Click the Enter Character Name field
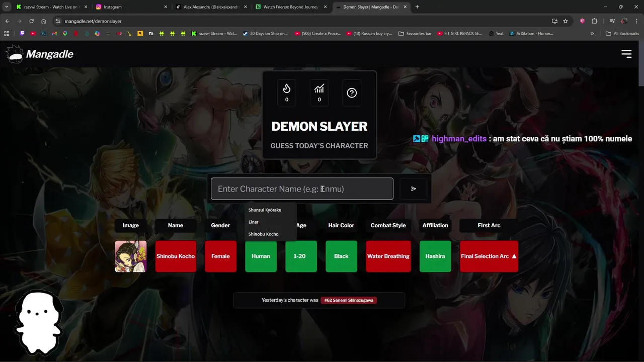 point(302,189)
